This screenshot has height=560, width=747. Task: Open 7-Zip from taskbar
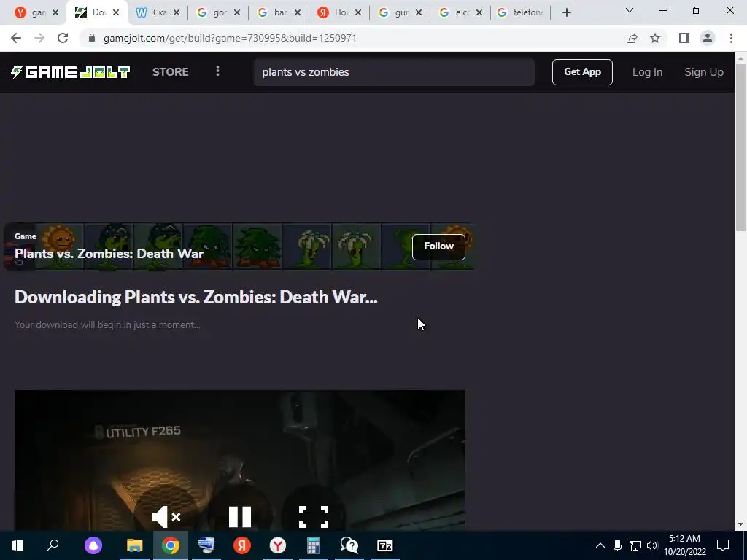pos(385,545)
